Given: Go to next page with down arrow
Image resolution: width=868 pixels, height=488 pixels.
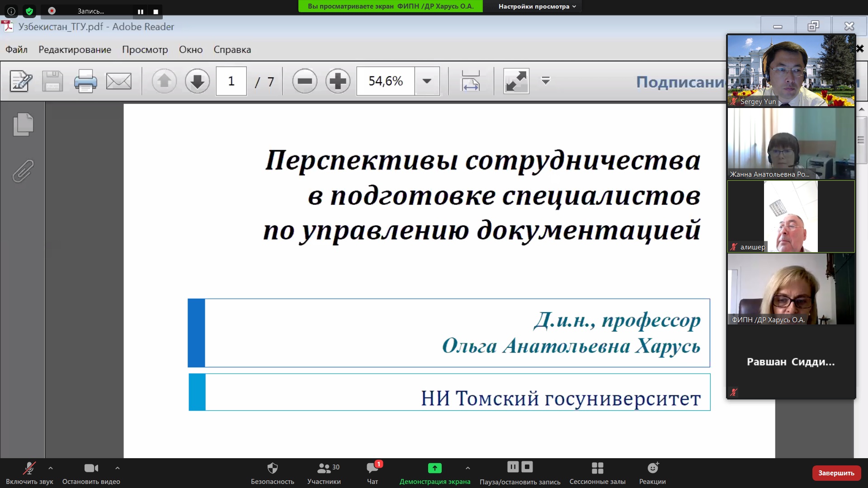Looking at the screenshot, I should pos(197,81).
